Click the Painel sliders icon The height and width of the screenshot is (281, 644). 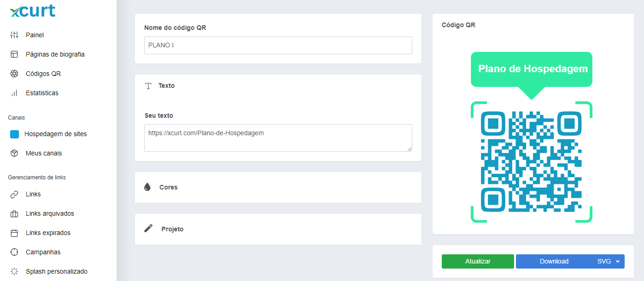pos(14,35)
